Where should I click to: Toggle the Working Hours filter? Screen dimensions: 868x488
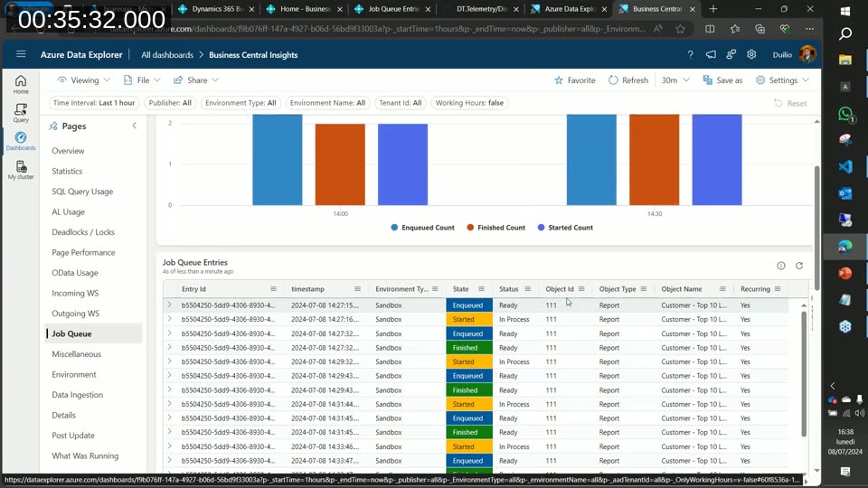pos(469,103)
